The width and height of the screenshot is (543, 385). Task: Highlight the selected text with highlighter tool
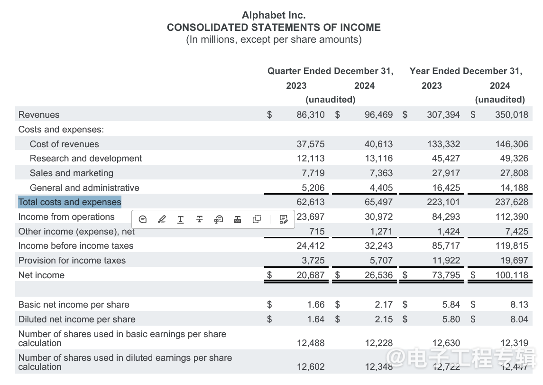tap(162, 219)
